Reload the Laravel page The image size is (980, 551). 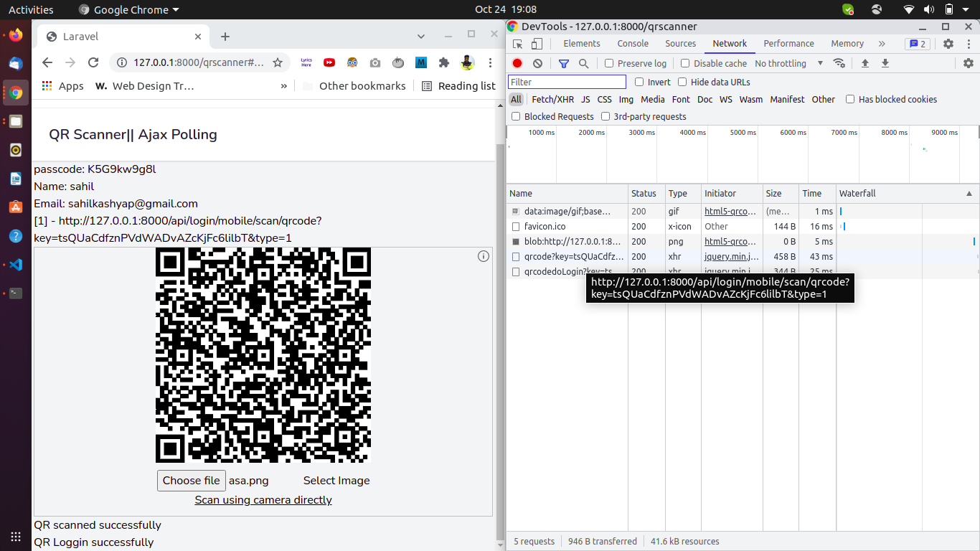93,62
